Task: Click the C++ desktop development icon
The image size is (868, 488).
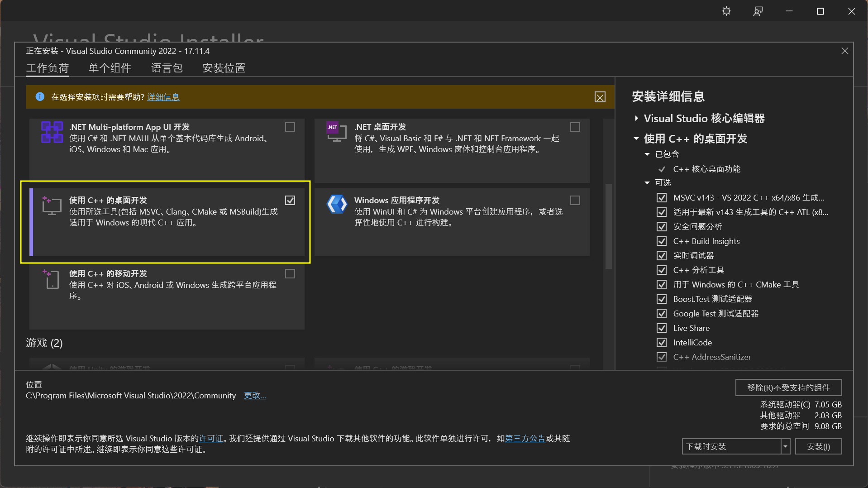Action: click(x=52, y=206)
